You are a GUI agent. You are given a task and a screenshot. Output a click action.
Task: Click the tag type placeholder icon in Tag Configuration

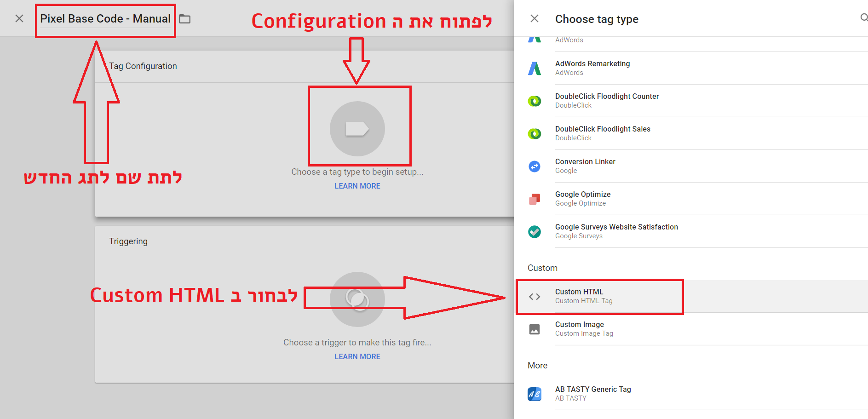pos(357,129)
